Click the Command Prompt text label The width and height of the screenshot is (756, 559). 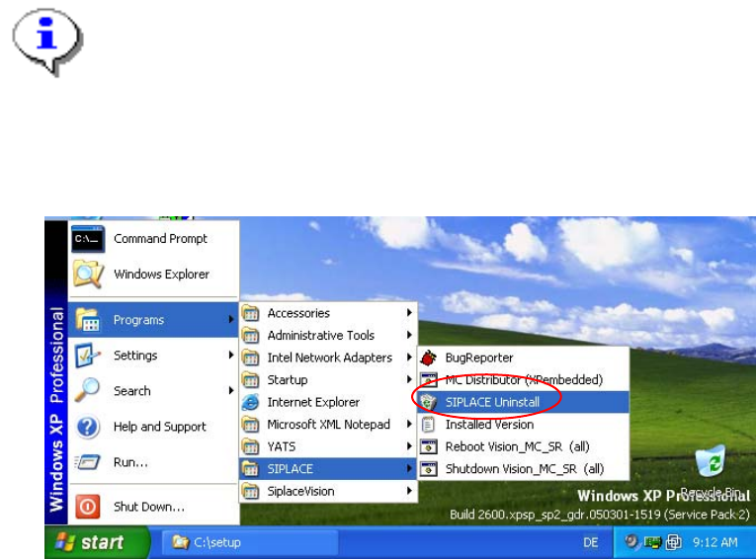pyautogui.click(x=160, y=239)
